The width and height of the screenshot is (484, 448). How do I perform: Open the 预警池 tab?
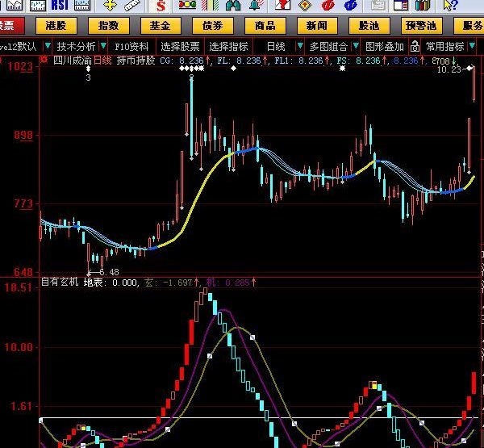pyautogui.click(x=422, y=26)
